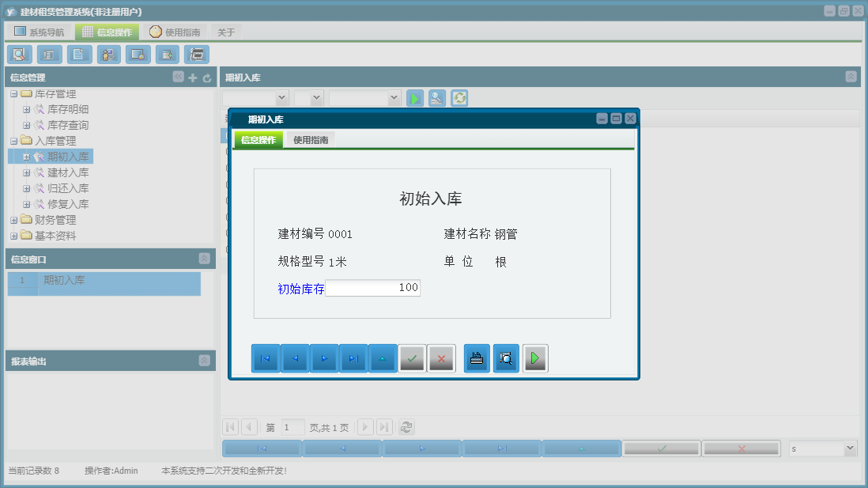The height and width of the screenshot is (488, 868).
Task: Click the user management toolbar icon
Action: (108, 54)
